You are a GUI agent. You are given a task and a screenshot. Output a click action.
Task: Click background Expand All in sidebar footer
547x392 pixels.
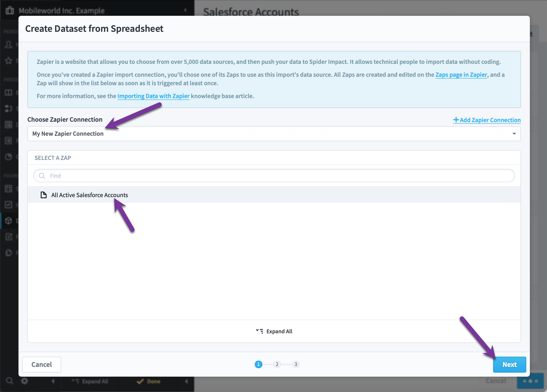[90, 381]
